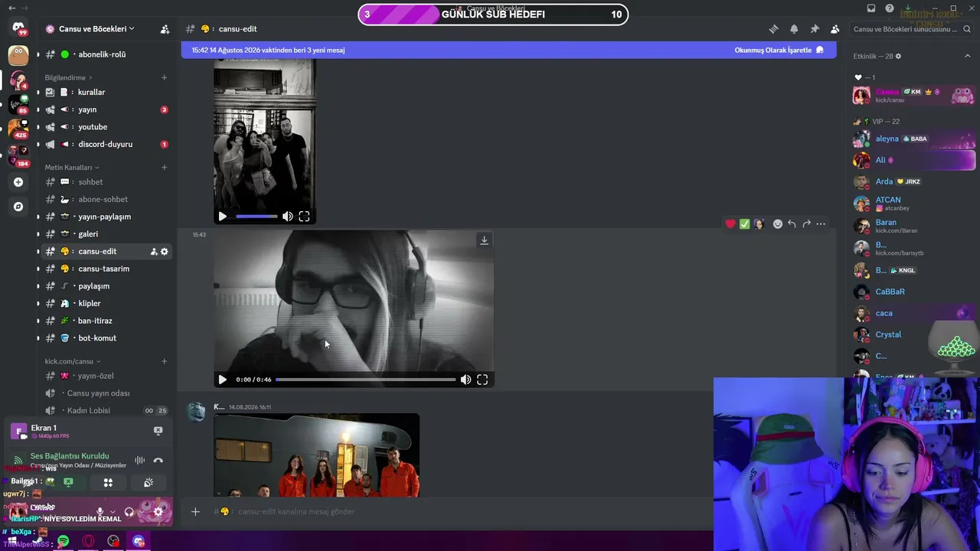Toggle fullscreen on the top video
This screenshot has width=980, height=551.
pos(304,217)
